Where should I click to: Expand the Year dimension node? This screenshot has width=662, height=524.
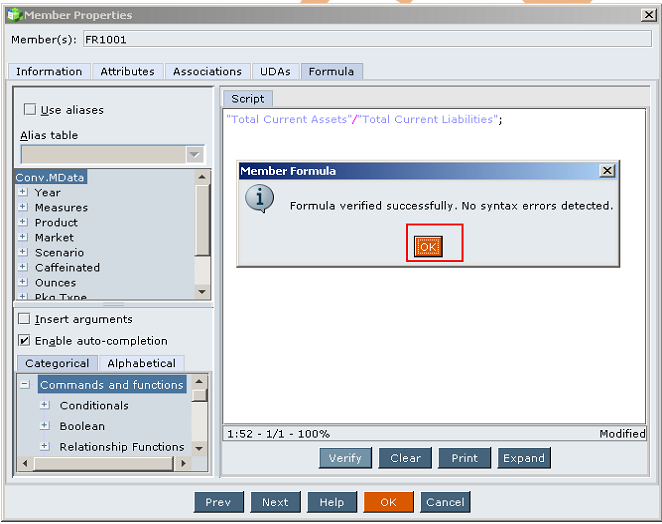coord(23,192)
